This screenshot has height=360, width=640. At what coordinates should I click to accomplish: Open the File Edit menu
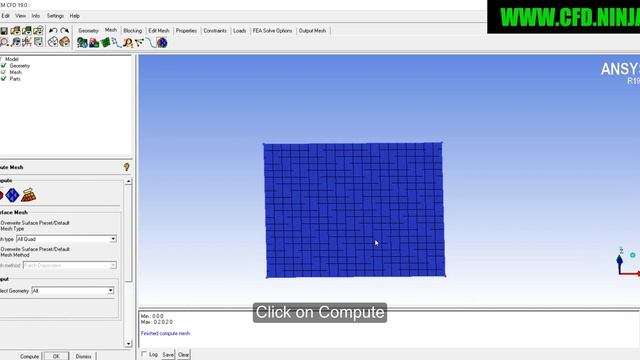(x=5, y=16)
